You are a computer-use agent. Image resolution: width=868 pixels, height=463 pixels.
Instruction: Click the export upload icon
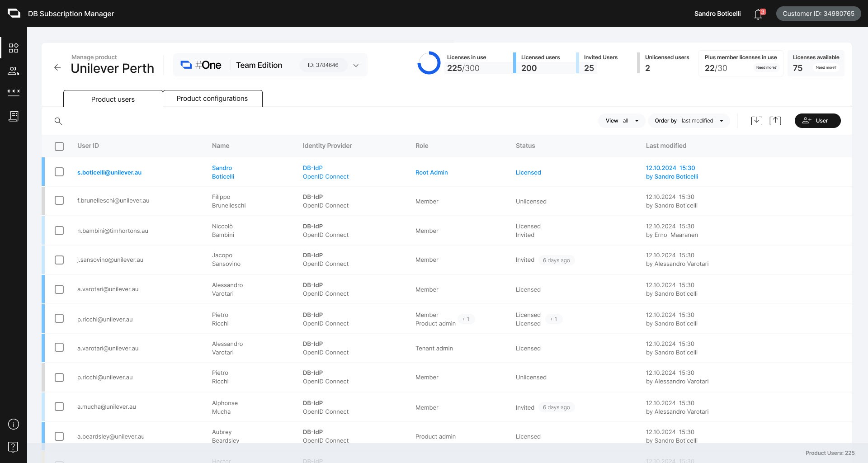[x=775, y=121]
